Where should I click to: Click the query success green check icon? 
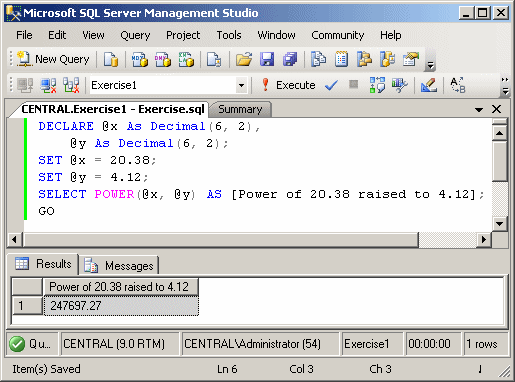[17, 344]
